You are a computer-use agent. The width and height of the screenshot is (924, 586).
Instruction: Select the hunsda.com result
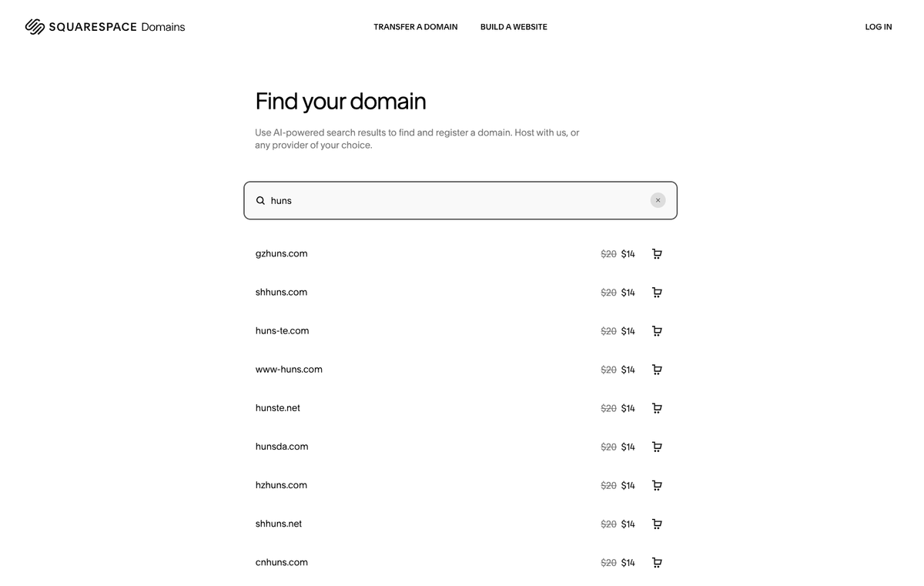click(282, 446)
